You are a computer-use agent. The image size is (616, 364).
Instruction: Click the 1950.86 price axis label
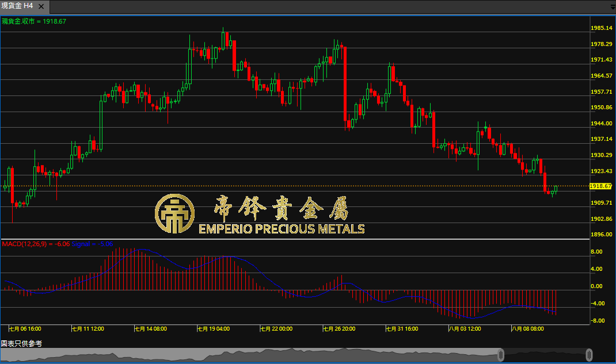coord(602,107)
